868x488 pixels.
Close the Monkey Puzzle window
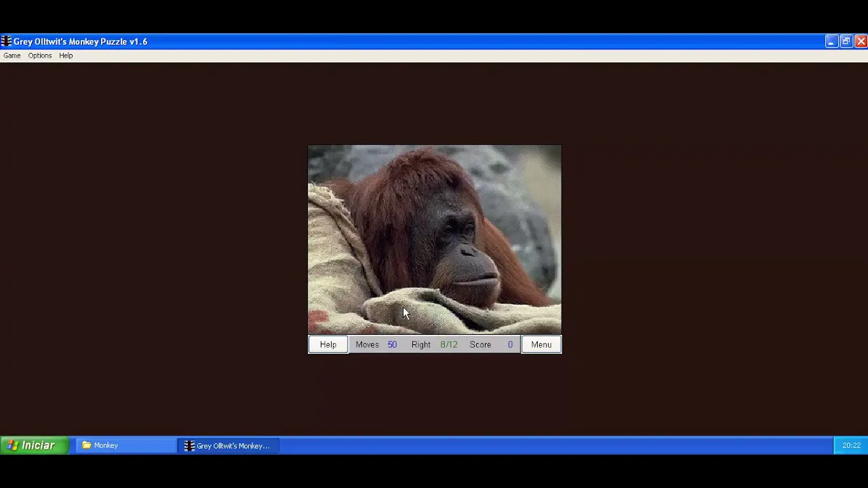coord(861,41)
